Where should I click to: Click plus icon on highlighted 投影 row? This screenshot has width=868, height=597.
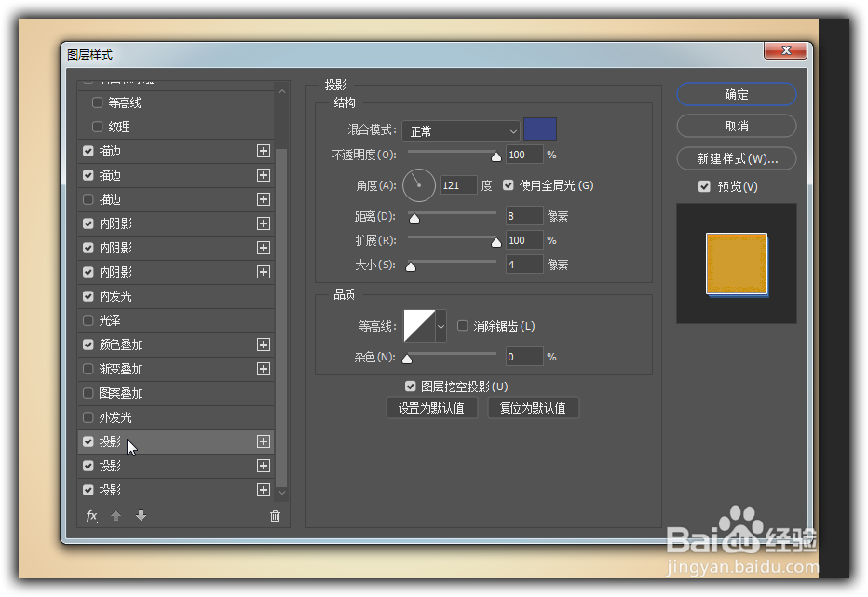tap(264, 441)
